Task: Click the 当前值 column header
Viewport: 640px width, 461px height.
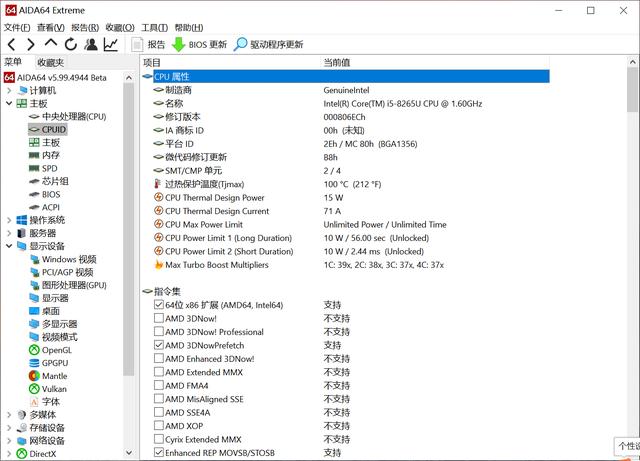Action: click(435, 62)
